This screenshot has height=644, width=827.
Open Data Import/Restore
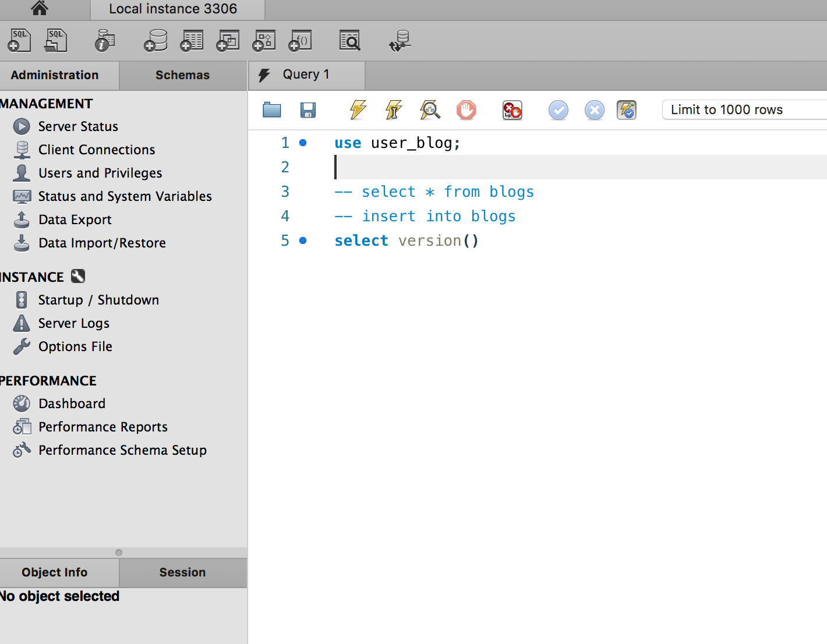[102, 243]
